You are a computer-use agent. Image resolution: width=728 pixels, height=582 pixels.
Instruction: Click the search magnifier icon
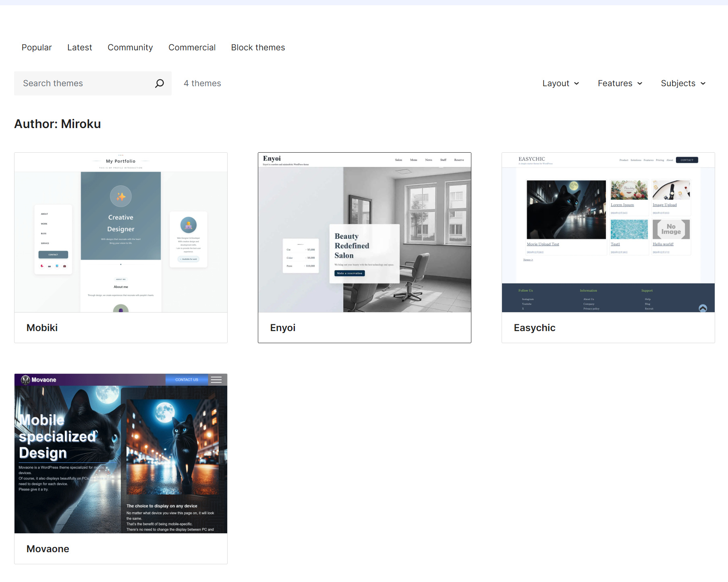160,83
